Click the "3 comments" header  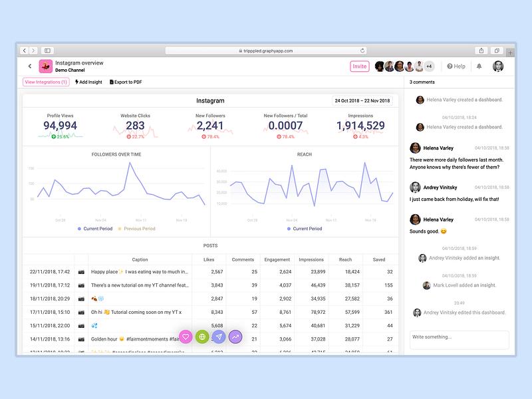(422, 82)
